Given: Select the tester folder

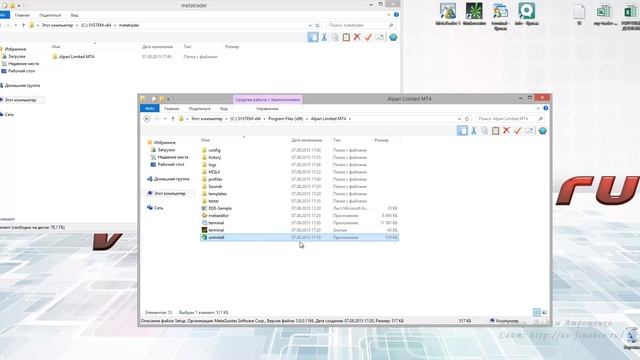Looking at the screenshot, I should coord(213,201).
